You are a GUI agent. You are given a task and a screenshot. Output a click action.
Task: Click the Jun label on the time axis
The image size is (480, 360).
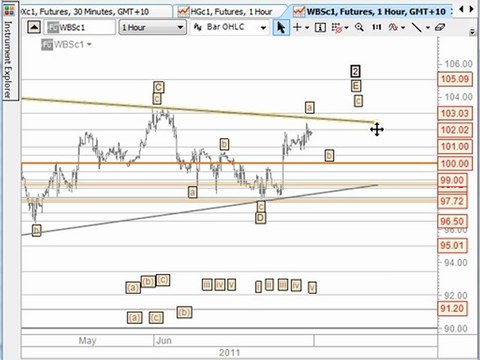pyautogui.click(x=164, y=341)
